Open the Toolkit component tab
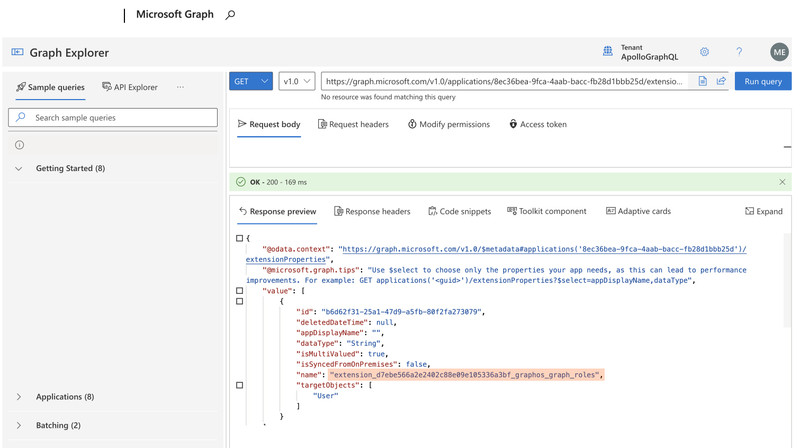This screenshot has width=800, height=448. coord(546,211)
